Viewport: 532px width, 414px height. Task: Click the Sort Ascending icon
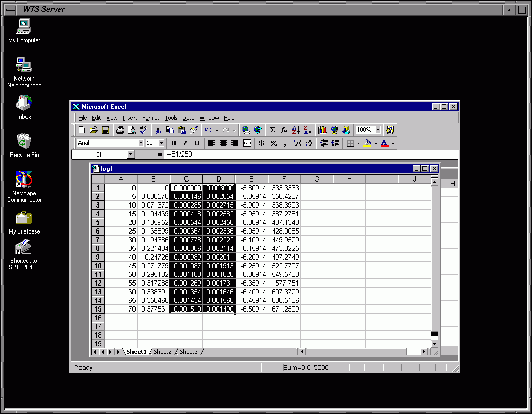296,130
